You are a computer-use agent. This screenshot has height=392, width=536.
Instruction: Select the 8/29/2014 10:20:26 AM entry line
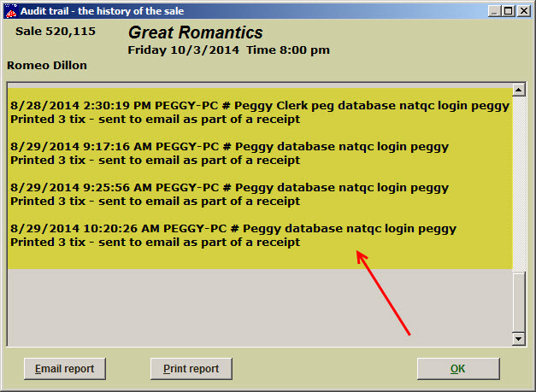[x=233, y=229]
